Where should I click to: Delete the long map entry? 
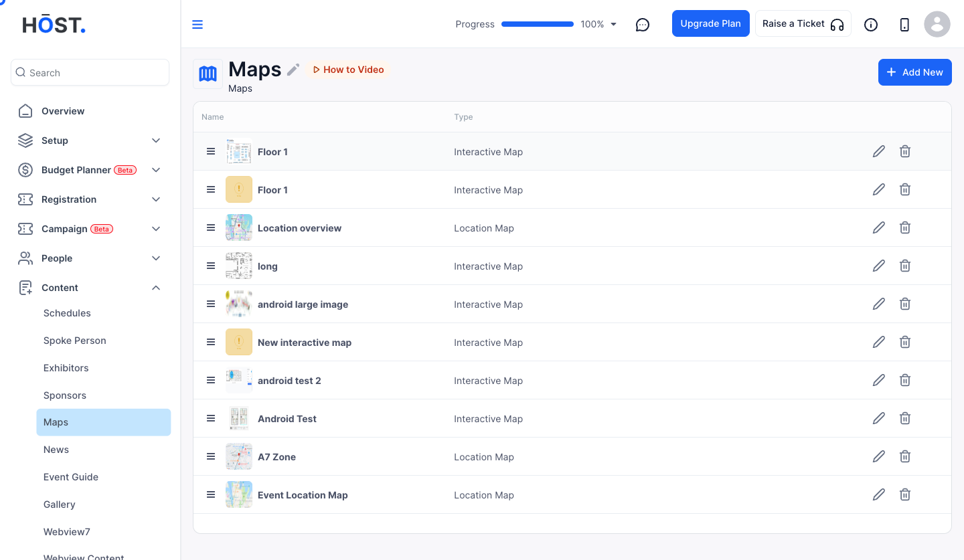click(905, 266)
